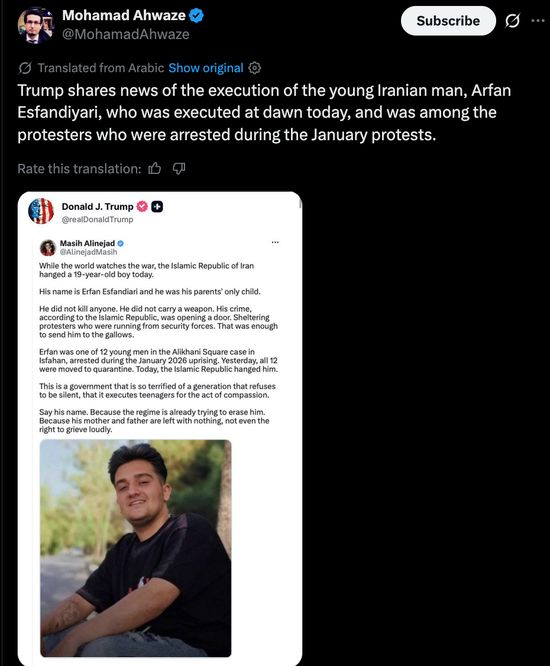Click Masih Alinejad's small profile picture
The width and height of the screenshot is (550, 666).
pyautogui.click(x=48, y=248)
